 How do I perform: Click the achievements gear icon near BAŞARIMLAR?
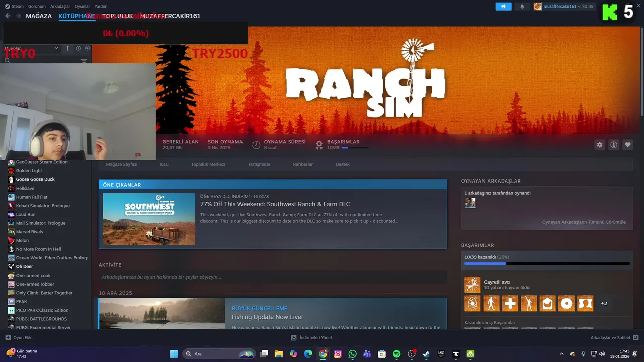click(x=319, y=145)
